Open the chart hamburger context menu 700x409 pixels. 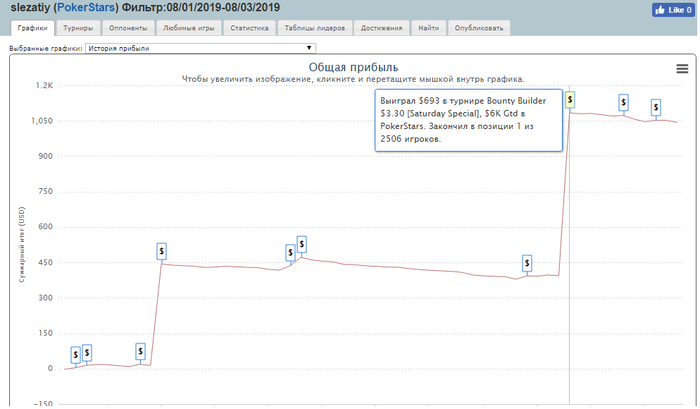point(682,69)
